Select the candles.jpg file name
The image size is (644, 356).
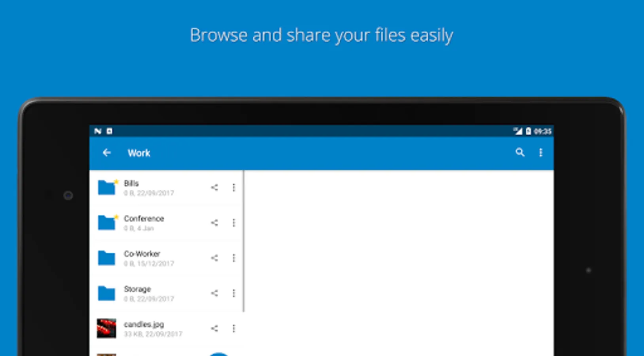point(144,324)
